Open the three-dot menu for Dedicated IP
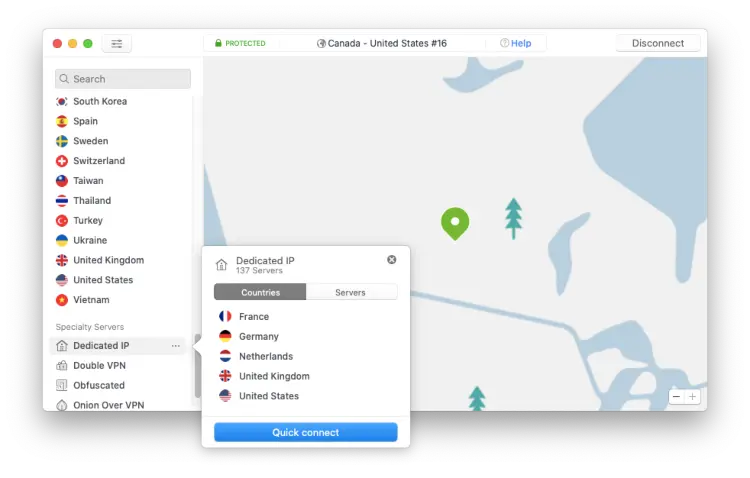 pos(176,345)
